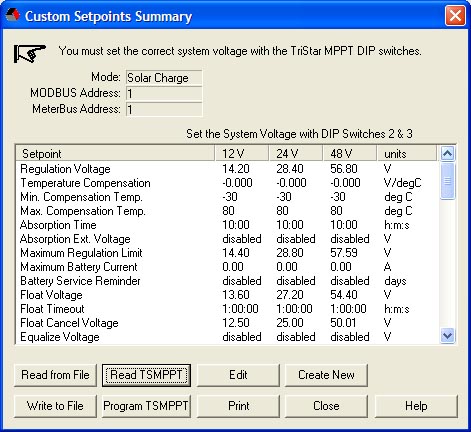The width and height of the screenshot is (471, 432).
Task: Close the Custom Setpoints Summary window
Action: click(x=455, y=16)
